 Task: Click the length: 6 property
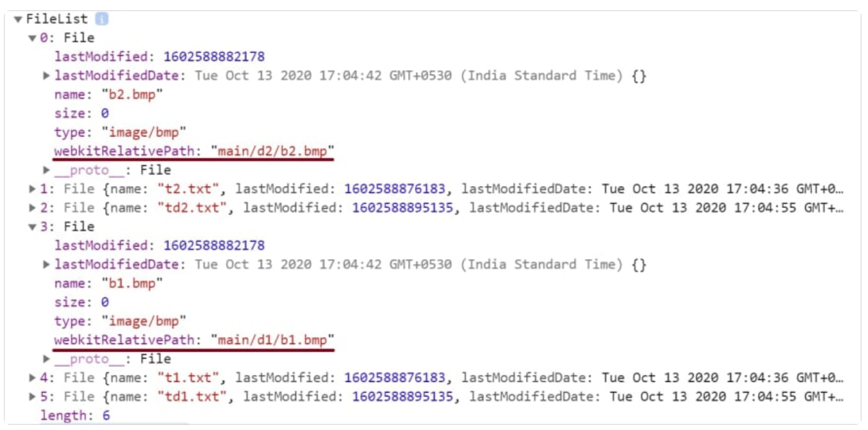(x=75, y=415)
